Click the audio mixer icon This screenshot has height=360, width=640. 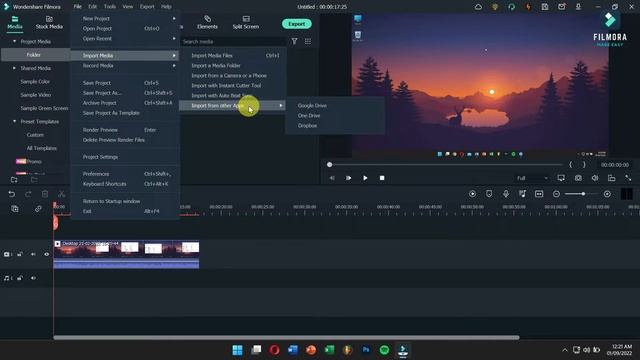[522, 194]
